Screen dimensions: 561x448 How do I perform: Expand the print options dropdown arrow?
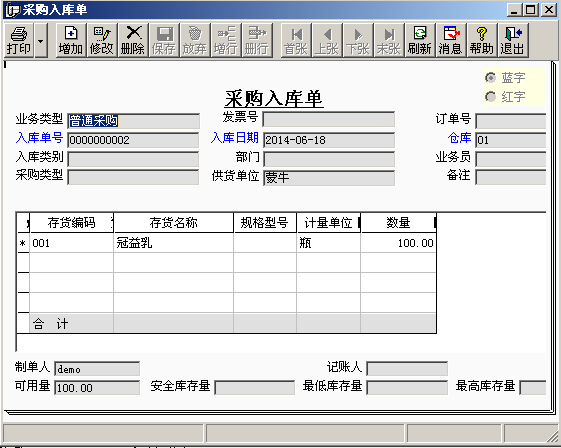41,40
